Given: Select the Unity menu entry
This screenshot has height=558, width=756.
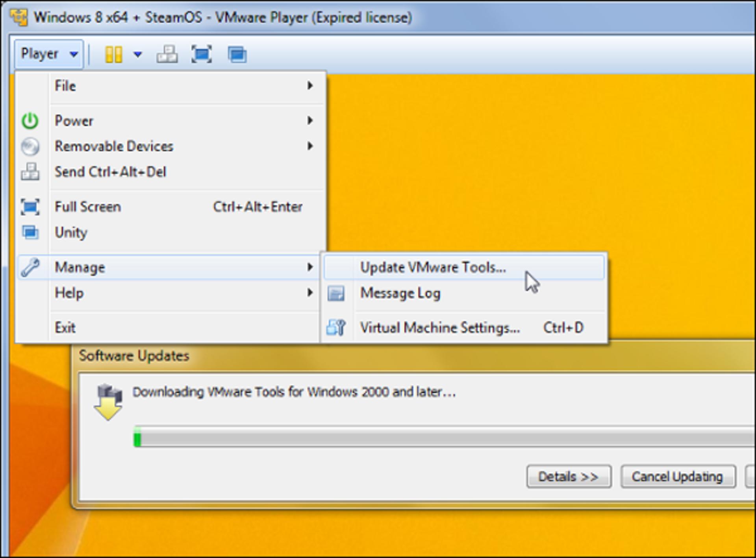Looking at the screenshot, I should 170,233.
